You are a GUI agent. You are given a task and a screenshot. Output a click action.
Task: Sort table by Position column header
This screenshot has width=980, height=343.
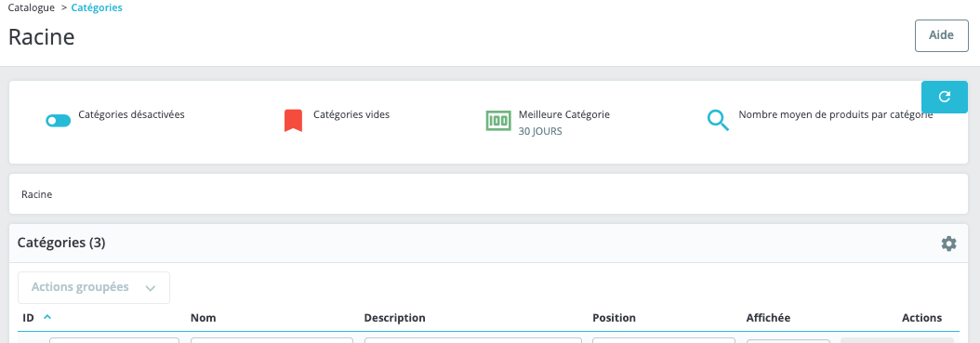(x=614, y=317)
